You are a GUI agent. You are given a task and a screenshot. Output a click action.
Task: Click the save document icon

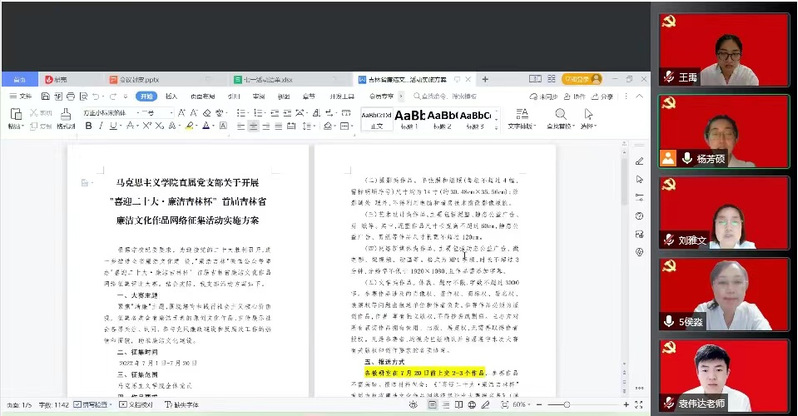43,97
